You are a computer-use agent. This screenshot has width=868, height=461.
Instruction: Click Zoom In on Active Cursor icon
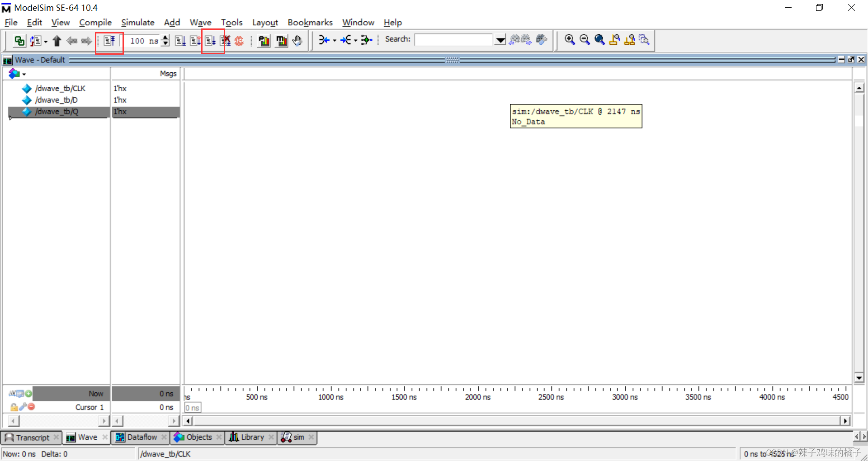(614, 40)
